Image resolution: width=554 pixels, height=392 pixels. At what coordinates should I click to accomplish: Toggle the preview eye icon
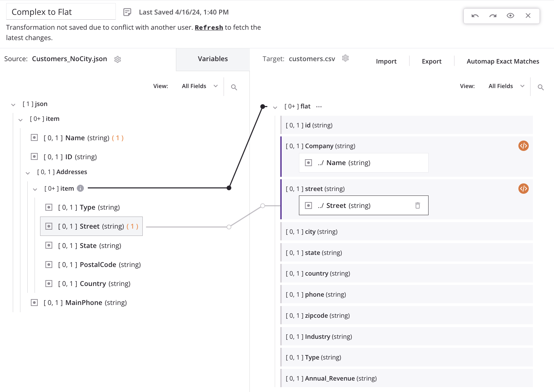coord(510,16)
